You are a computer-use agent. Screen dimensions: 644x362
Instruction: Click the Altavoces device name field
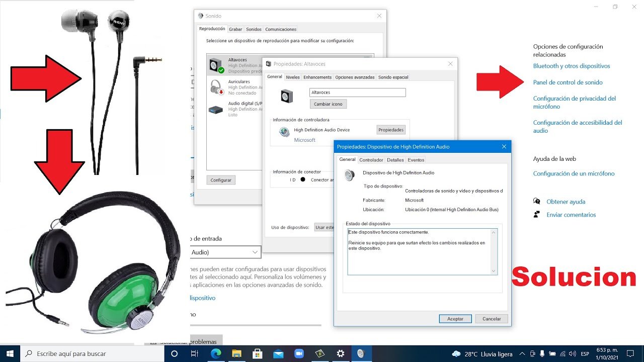357,93
